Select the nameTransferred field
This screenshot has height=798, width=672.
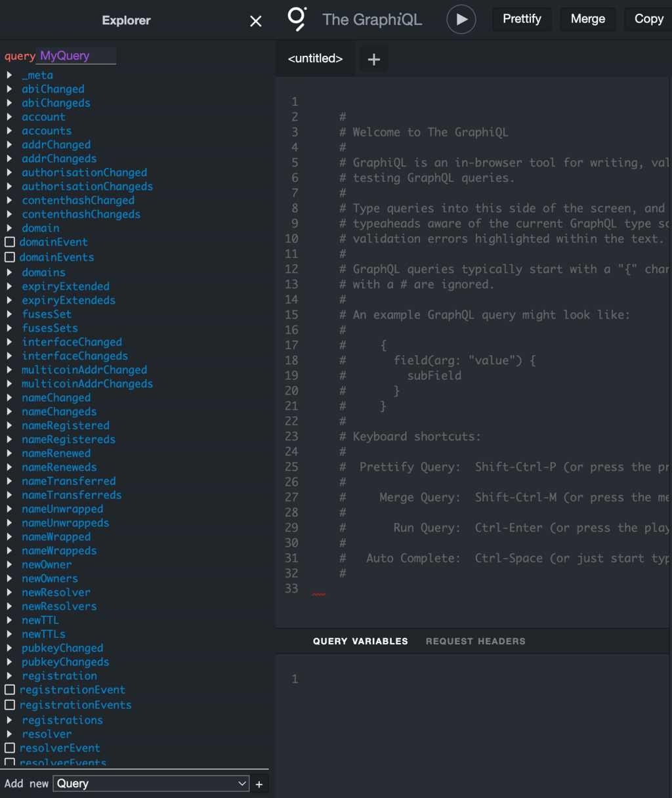point(69,481)
